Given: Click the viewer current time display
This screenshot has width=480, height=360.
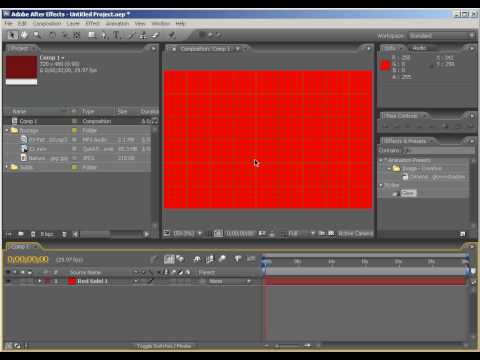Looking at the screenshot, I should tap(240, 234).
